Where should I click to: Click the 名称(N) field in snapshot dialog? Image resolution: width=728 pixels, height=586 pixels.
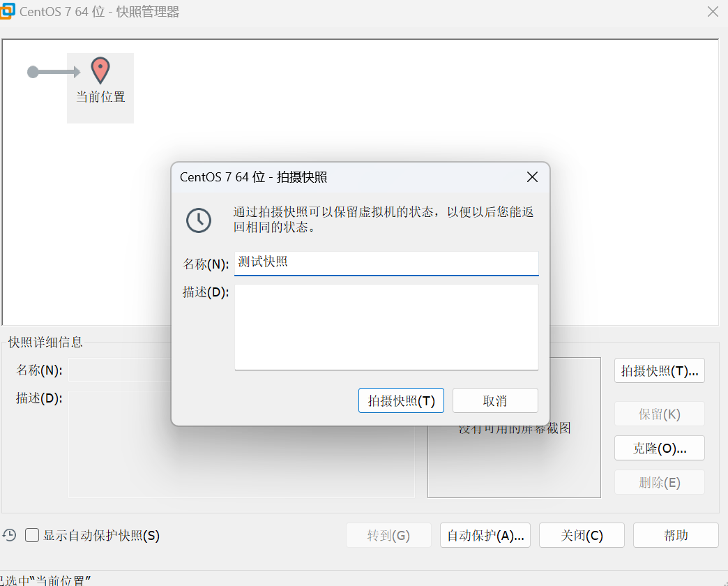[386, 263]
